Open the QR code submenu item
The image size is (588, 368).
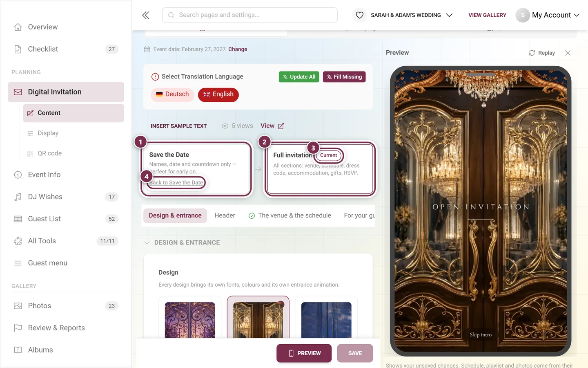click(x=73, y=153)
